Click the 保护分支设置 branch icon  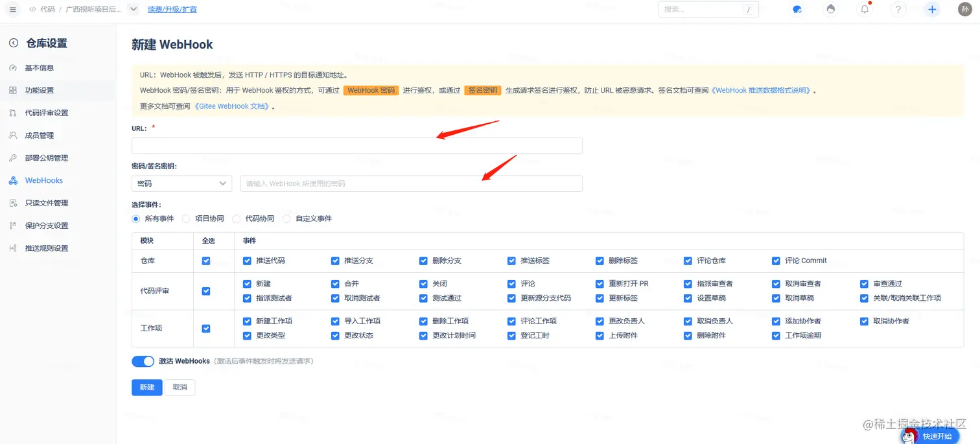13,226
